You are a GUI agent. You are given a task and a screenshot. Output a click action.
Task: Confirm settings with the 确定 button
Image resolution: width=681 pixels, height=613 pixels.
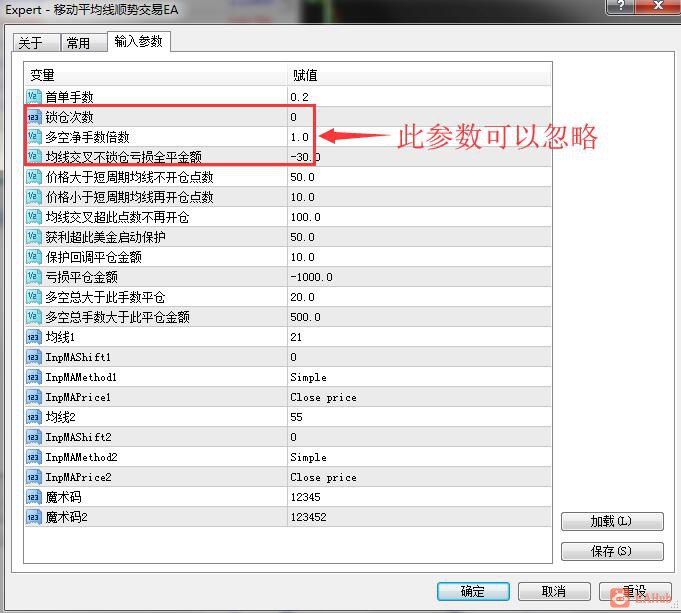[473, 591]
